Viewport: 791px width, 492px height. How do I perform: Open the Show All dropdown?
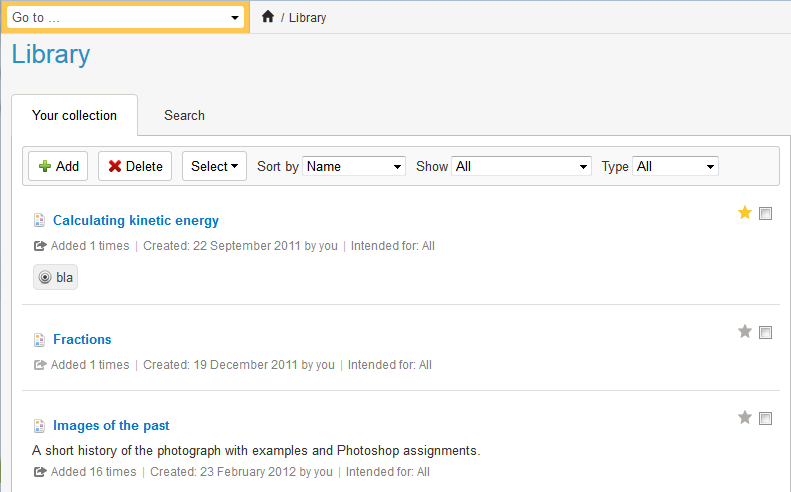(x=521, y=166)
